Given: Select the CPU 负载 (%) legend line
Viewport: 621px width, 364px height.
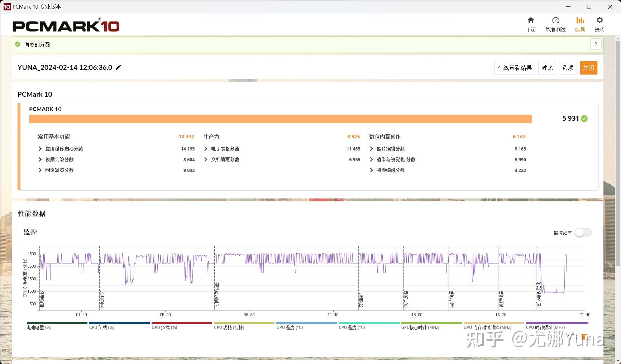Looking at the screenshot, I should [x=119, y=325].
